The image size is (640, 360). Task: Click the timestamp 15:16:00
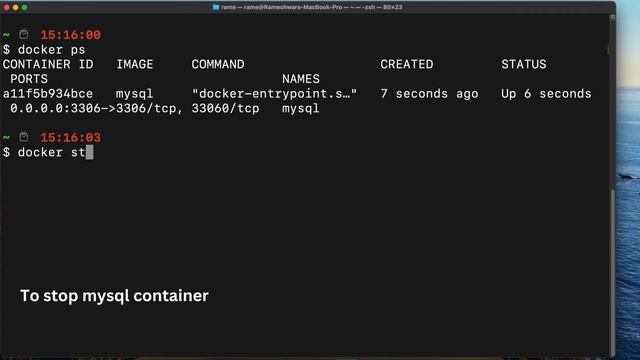71,35
